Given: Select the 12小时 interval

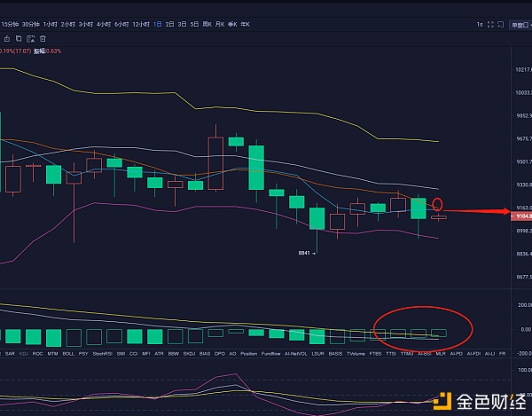Looking at the screenshot, I should [x=141, y=25].
